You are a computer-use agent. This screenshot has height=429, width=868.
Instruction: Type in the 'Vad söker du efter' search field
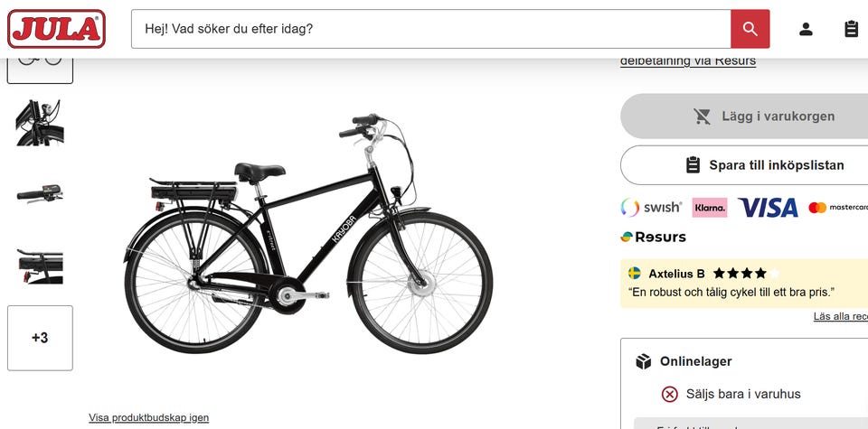[x=430, y=29]
